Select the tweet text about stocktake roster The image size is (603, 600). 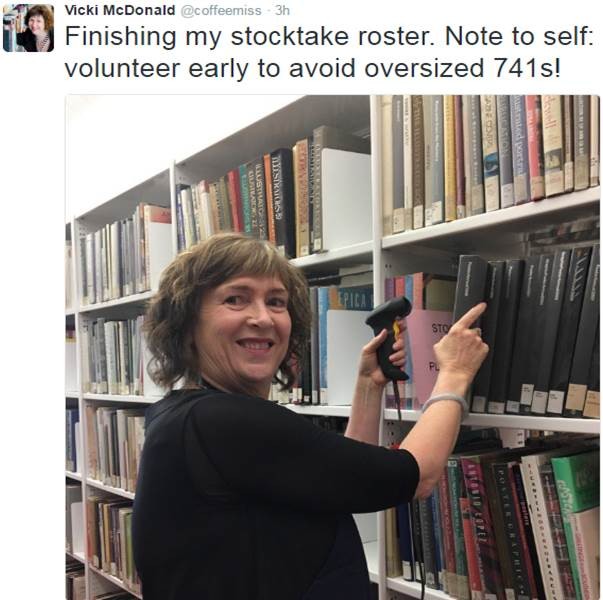click(329, 52)
